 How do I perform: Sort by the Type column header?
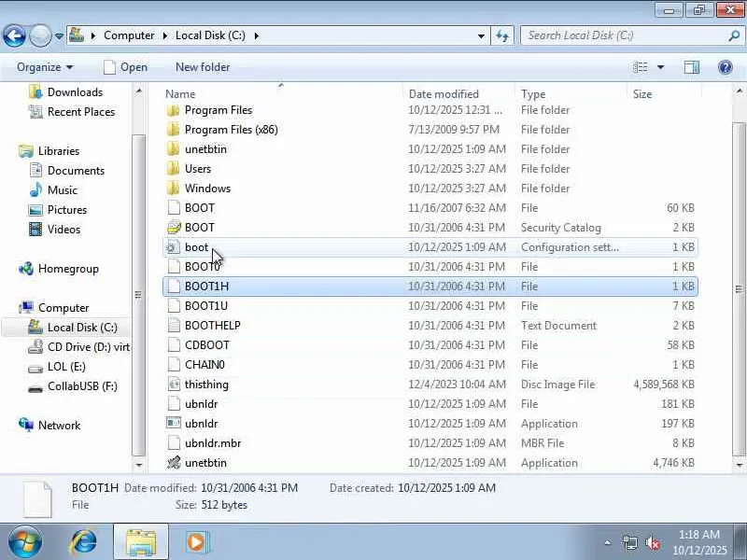click(533, 94)
